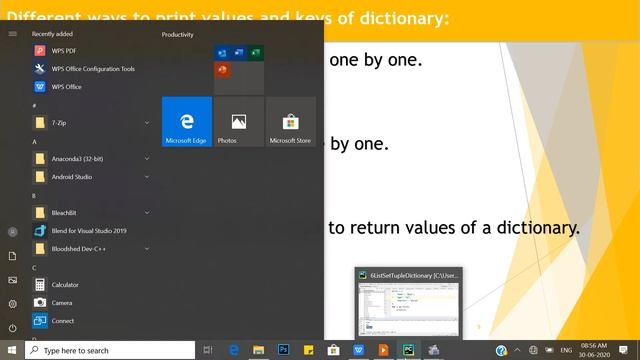Image resolution: width=640 pixels, height=360 pixels.
Task: Open the Android Studio folder entry
Action: 92,177
